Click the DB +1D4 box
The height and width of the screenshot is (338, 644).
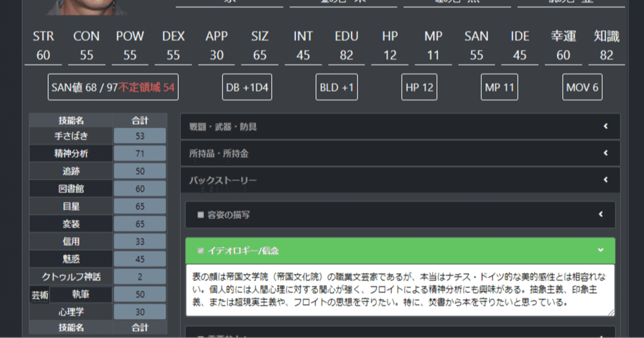pos(247,88)
